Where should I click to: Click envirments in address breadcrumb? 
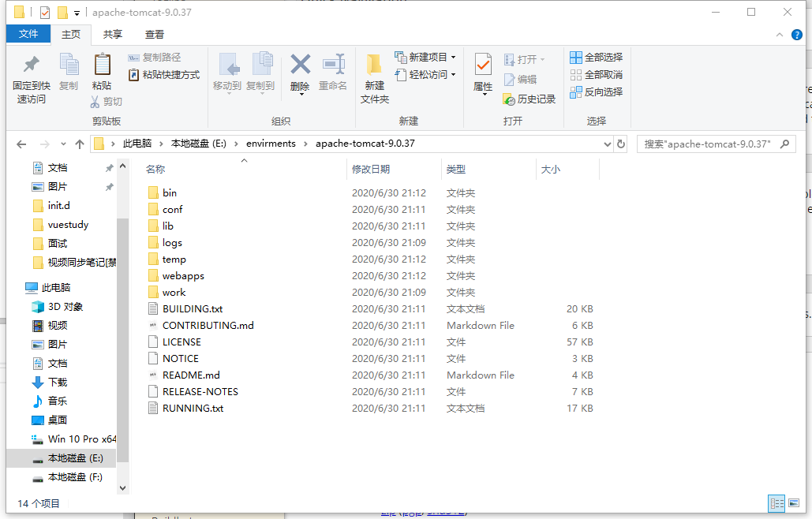click(271, 144)
